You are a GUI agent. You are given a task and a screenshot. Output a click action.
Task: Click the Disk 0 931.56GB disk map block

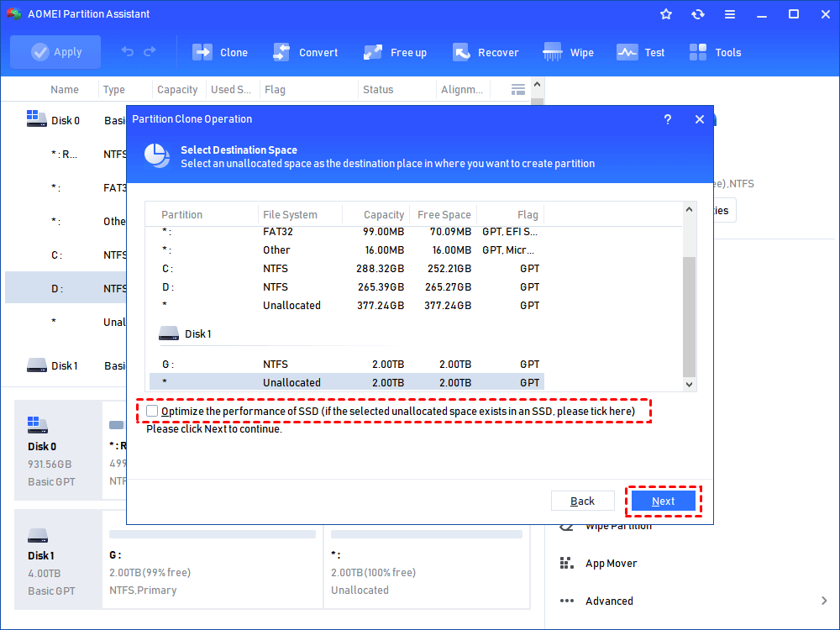(x=59, y=450)
